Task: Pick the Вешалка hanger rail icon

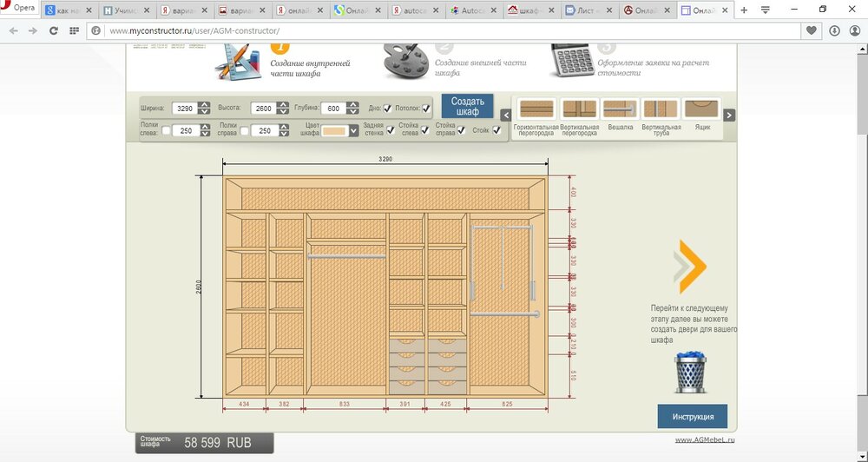Action: (x=620, y=109)
